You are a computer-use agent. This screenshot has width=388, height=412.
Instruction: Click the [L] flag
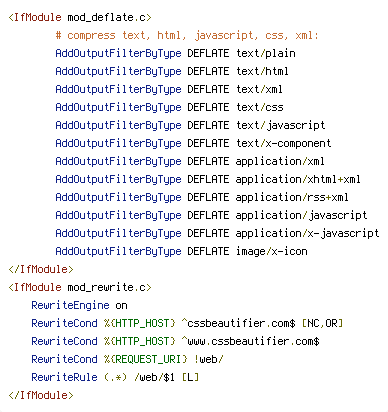pyautogui.click(x=190, y=377)
